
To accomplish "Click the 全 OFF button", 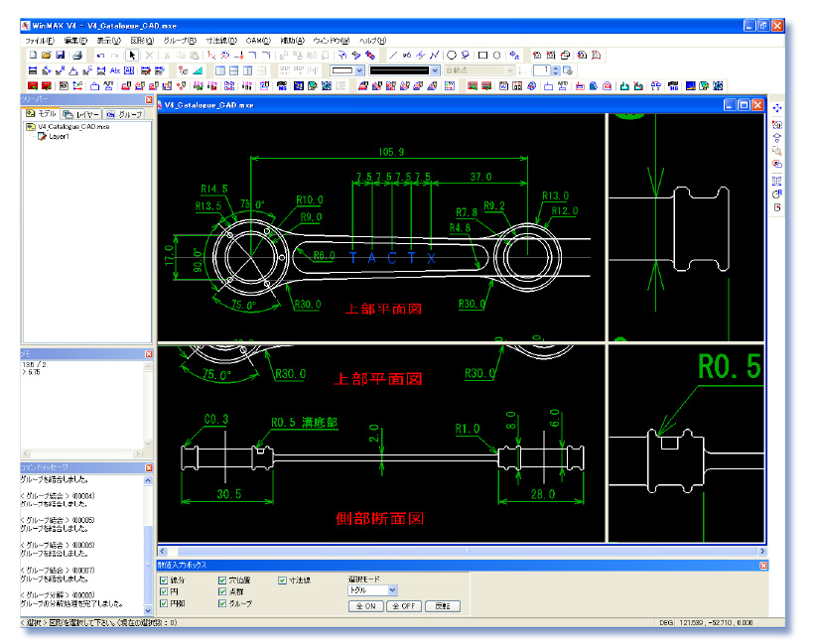I will [x=404, y=606].
